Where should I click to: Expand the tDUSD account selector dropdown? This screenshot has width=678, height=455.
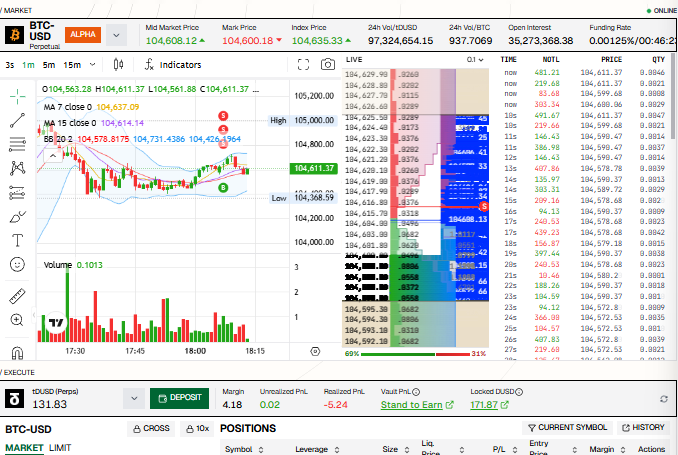(134, 398)
